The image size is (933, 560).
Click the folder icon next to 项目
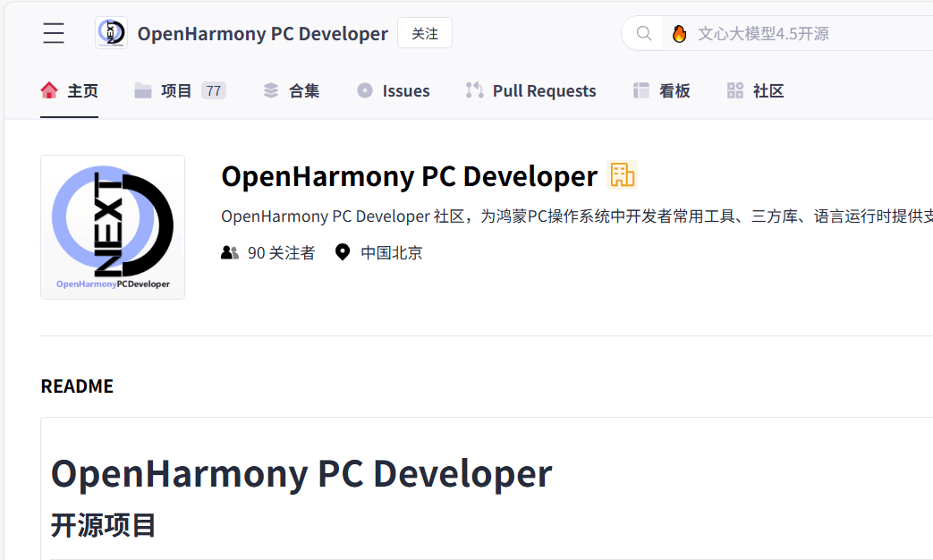143,90
